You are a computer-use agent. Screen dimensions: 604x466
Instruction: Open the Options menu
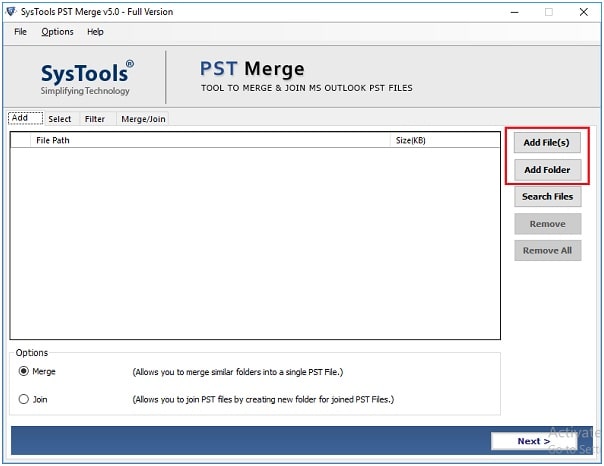coord(57,32)
